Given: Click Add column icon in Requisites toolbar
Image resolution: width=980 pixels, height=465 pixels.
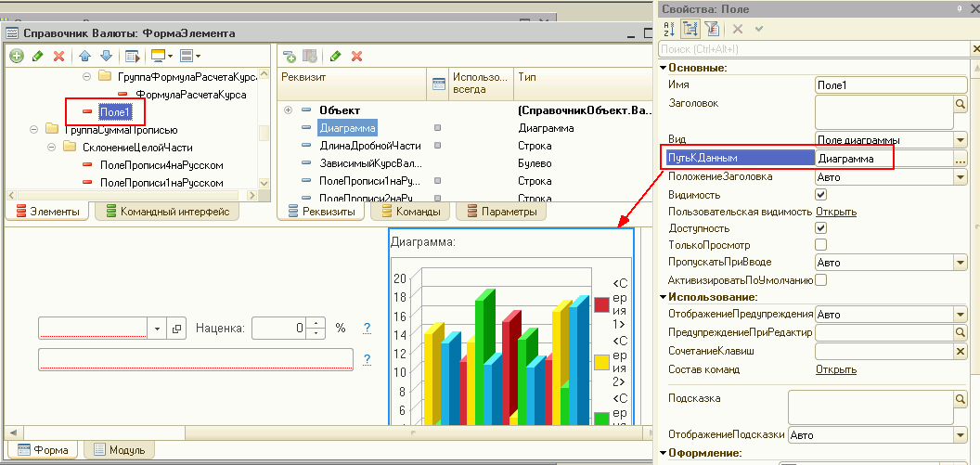Looking at the screenshot, I should click(310, 57).
